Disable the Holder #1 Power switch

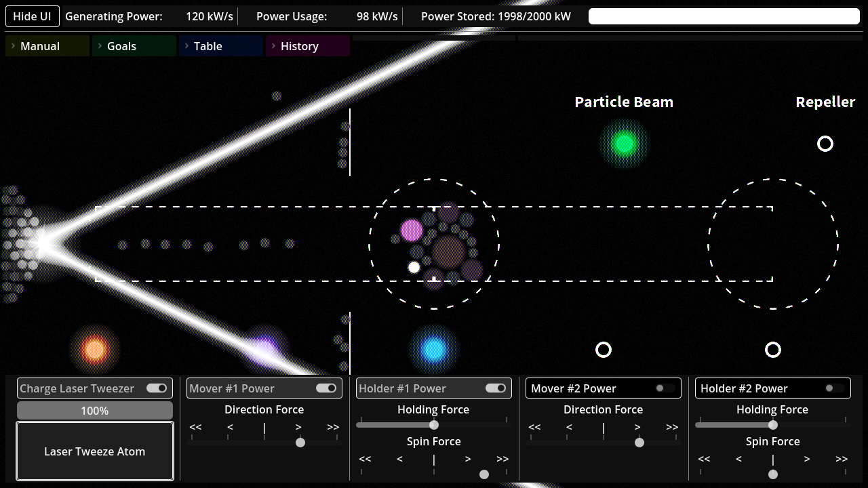click(496, 388)
